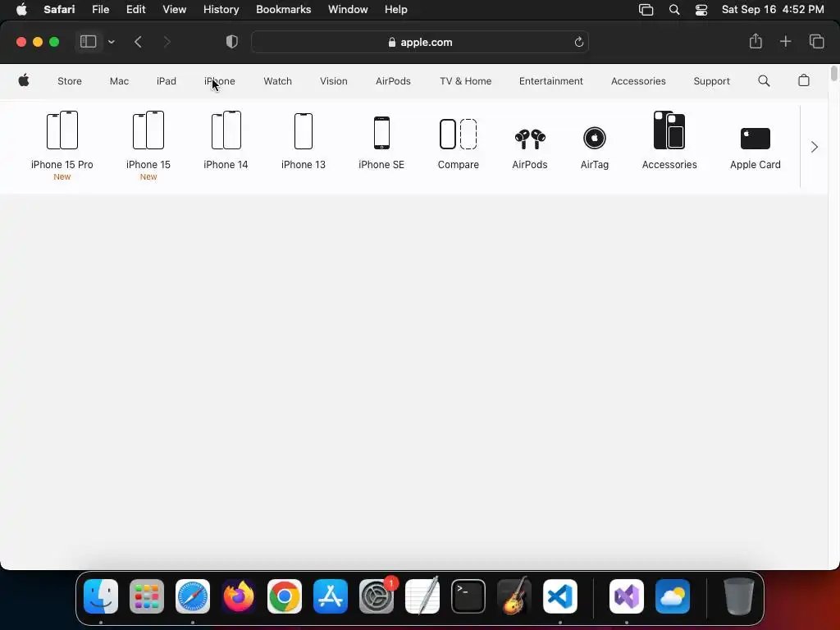Open Launchpad from the Dock
Viewport: 840px width, 630px height.
pyautogui.click(x=147, y=596)
